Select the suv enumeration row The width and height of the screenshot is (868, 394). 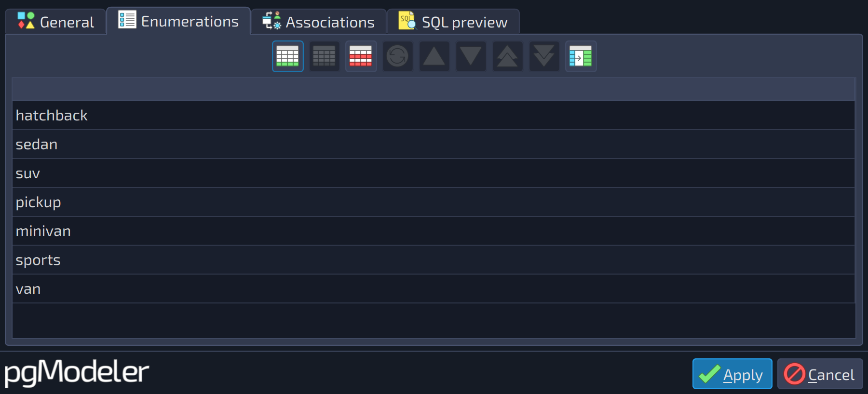434,173
